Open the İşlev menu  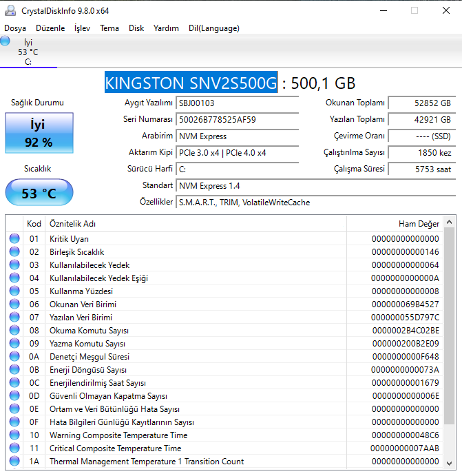(82, 28)
